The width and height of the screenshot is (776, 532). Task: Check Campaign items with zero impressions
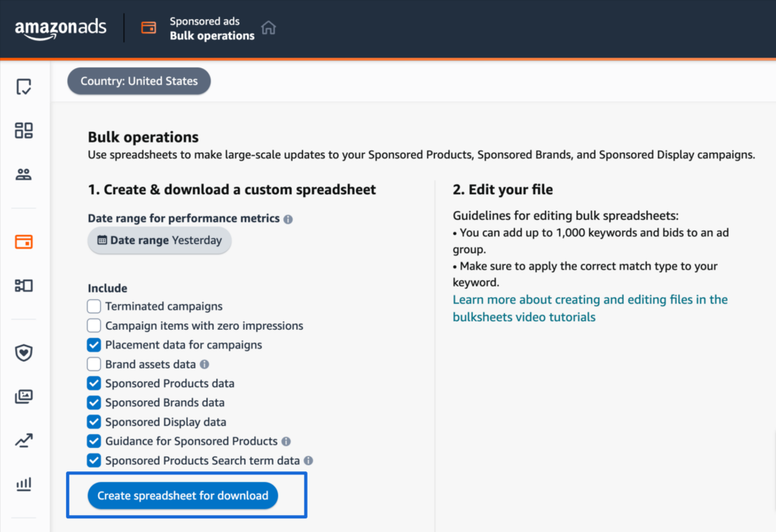tap(94, 326)
